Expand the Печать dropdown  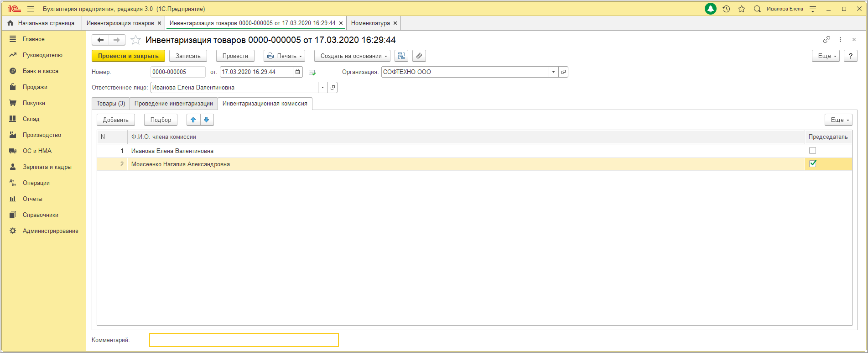[284, 56]
